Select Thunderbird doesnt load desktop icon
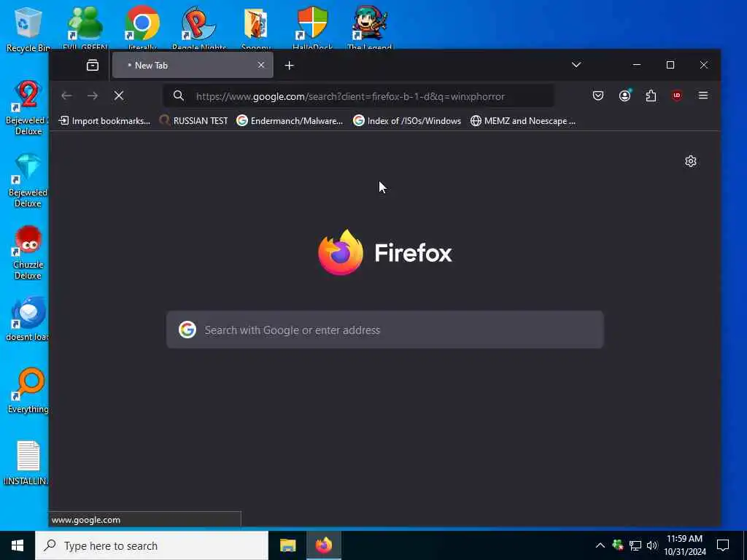 [28, 319]
